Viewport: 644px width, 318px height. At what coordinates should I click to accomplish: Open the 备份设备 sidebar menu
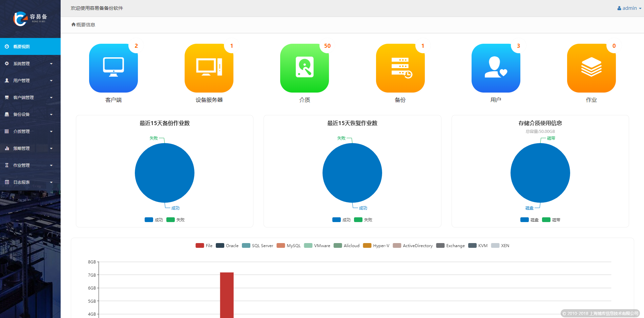[x=30, y=114]
